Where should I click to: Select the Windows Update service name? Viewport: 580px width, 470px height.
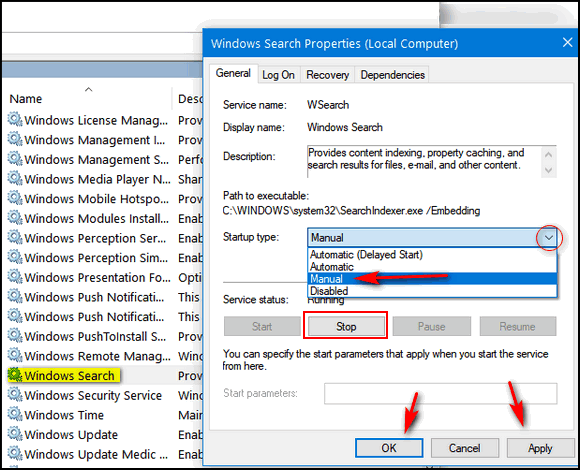pyautogui.click(x=71, y=435)
